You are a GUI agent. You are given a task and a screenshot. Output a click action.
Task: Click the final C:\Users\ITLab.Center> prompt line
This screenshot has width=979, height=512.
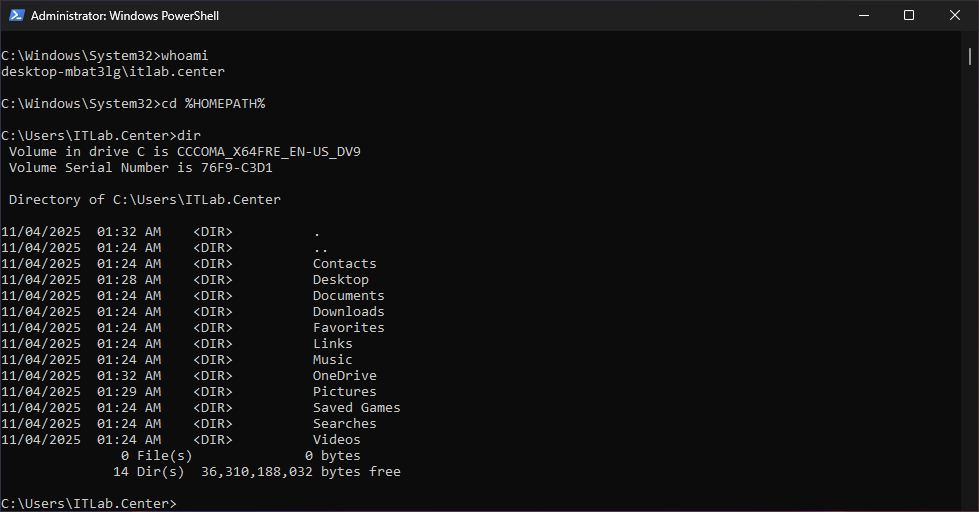(x=89, y=503)
